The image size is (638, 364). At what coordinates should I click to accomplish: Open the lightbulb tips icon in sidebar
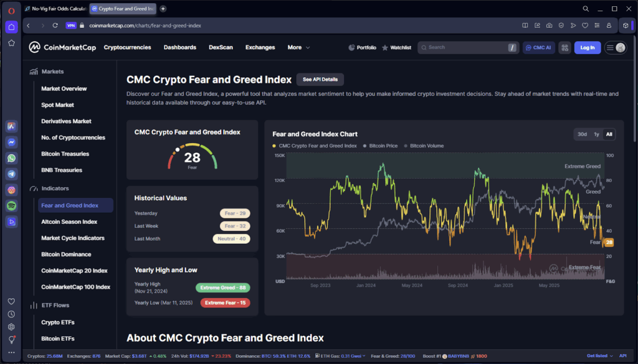click(x=11, y=340)
